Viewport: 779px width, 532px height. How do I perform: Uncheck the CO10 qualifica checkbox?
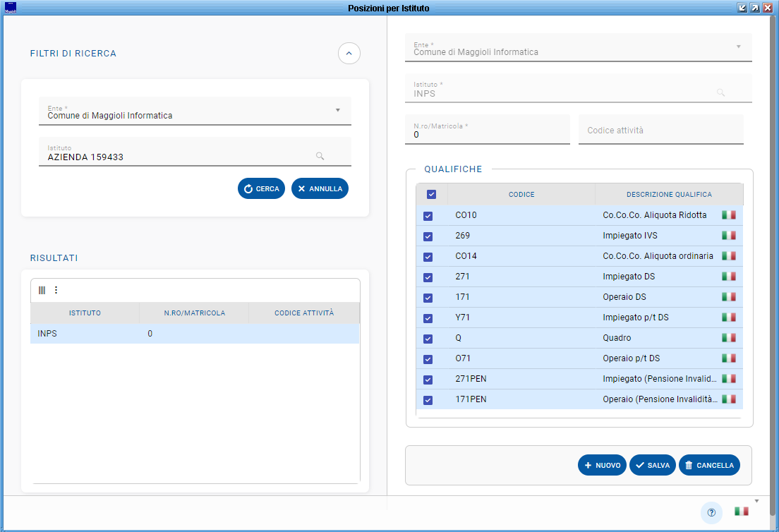point(428,216)
